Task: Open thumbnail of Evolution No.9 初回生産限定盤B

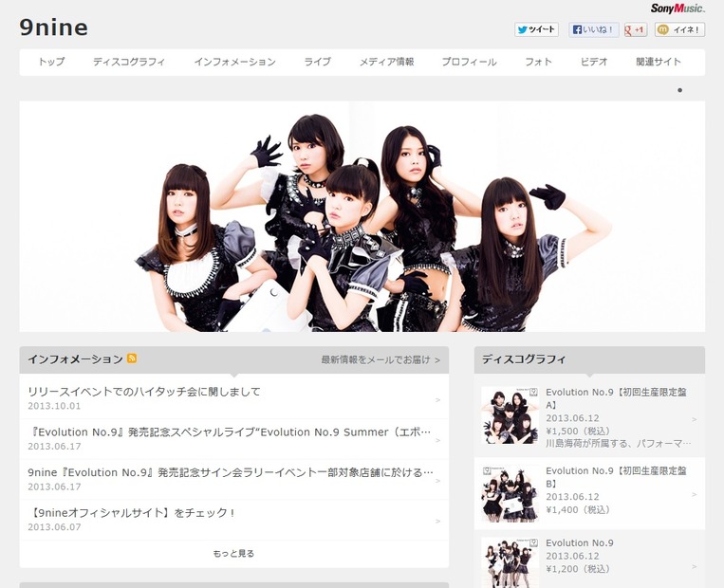Action: (510, 494)
